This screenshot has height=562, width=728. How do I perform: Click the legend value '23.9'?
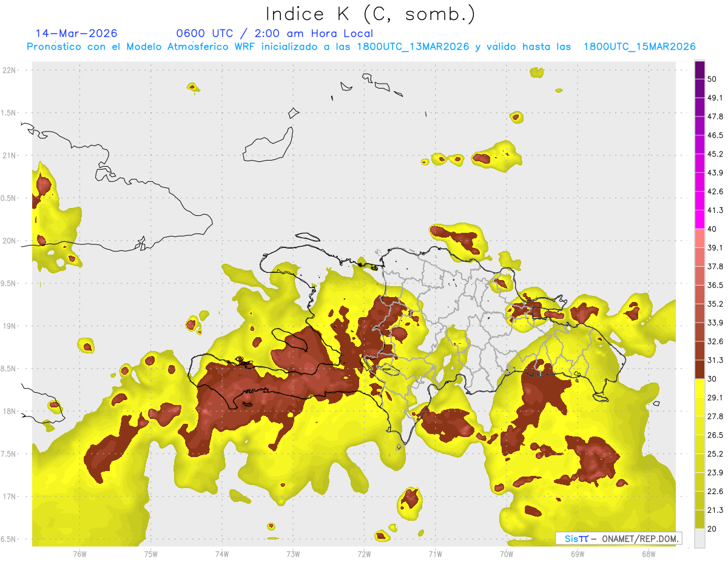click(715, 472)
